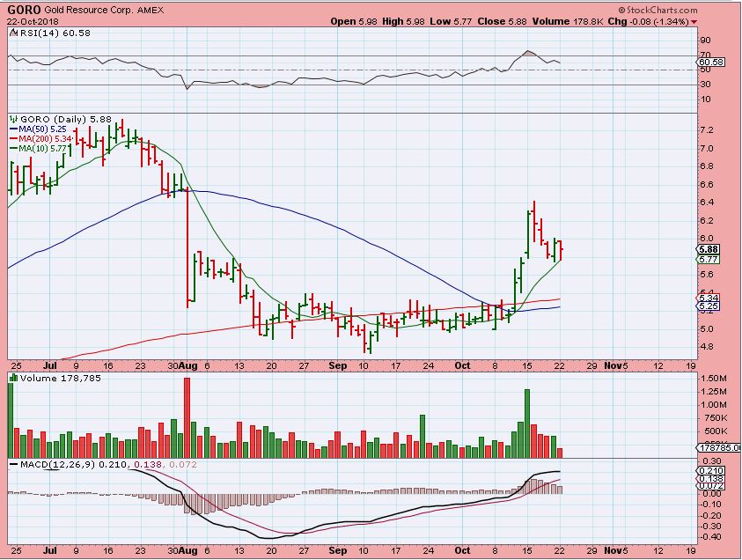
Task: Click the shaded RSI overbought peak above 70
Action: (x=529, y=53)
